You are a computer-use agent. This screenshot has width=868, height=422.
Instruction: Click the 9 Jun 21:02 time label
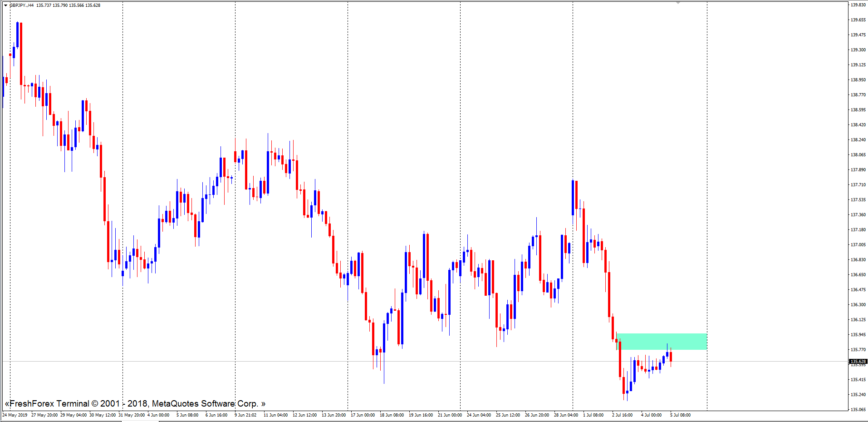tap(245, 415)
